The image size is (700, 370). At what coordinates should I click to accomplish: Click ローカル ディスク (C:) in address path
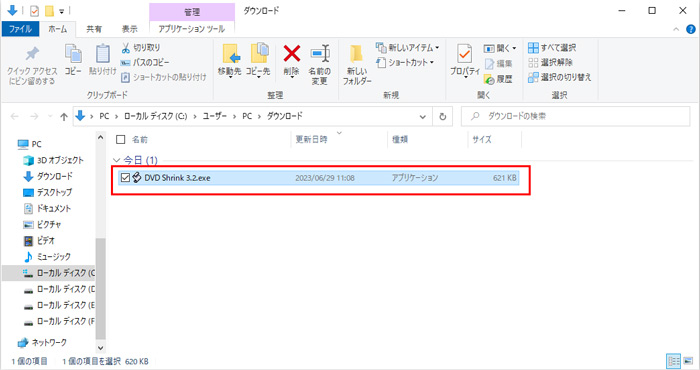click(155, 116)
